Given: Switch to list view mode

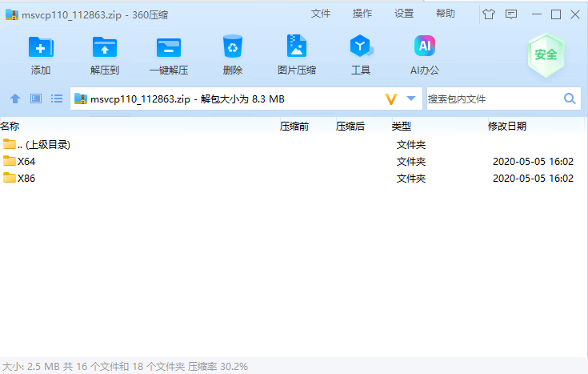Looking at the screenshot, I should pyautogui.click(x=57, y=99).
